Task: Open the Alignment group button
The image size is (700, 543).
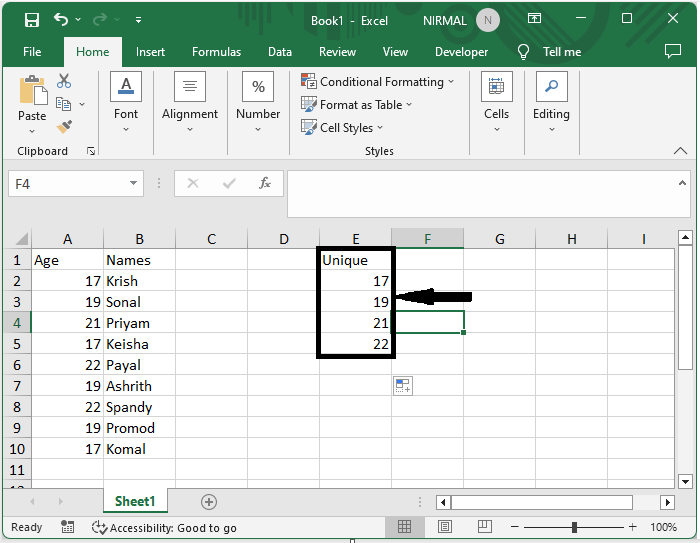Action: coord(190,103)
